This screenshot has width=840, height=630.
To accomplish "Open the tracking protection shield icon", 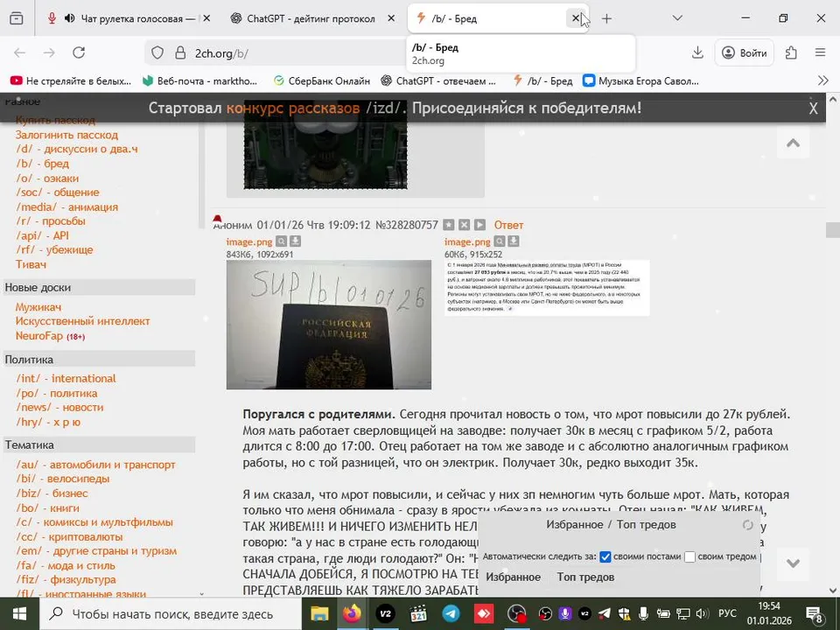I will tap(157, 52).
